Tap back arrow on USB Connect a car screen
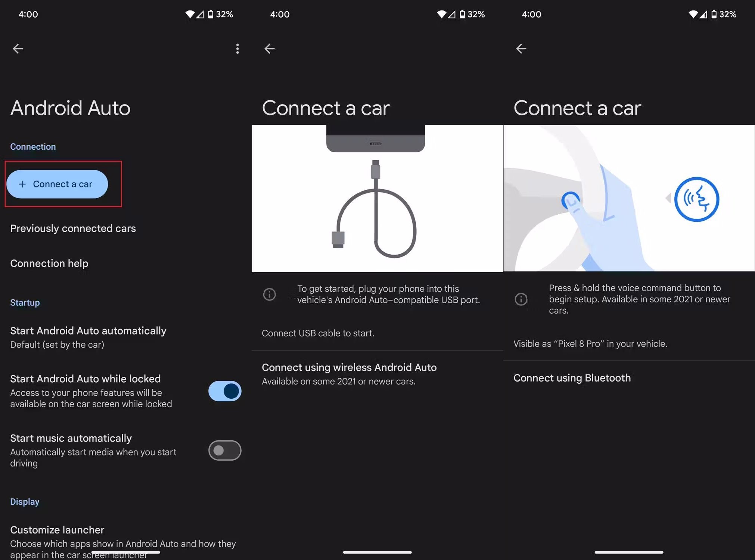The height and width of the screenshot is (560, 755). click(270, 49)
